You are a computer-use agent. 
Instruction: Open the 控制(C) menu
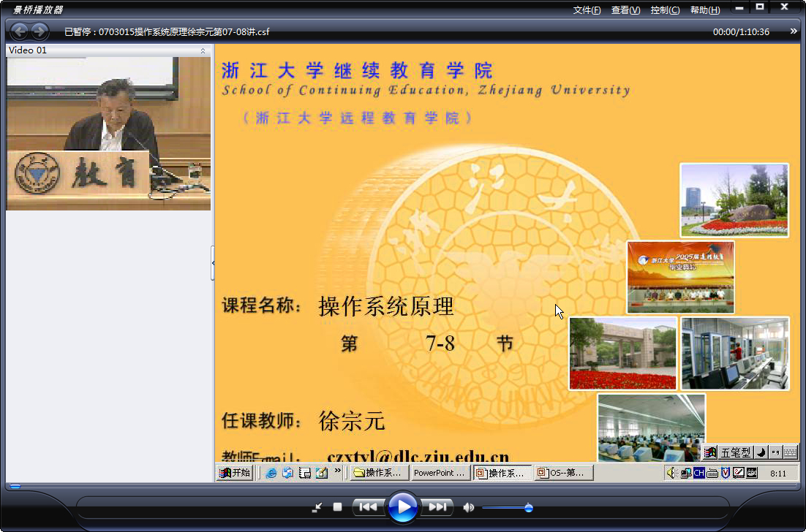[x=665, y=10]
